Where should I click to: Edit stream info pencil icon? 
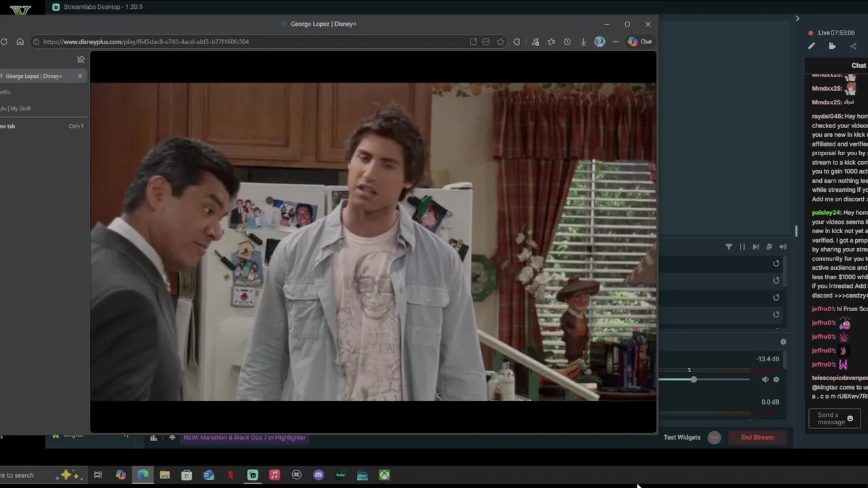(x=812, y=46)
